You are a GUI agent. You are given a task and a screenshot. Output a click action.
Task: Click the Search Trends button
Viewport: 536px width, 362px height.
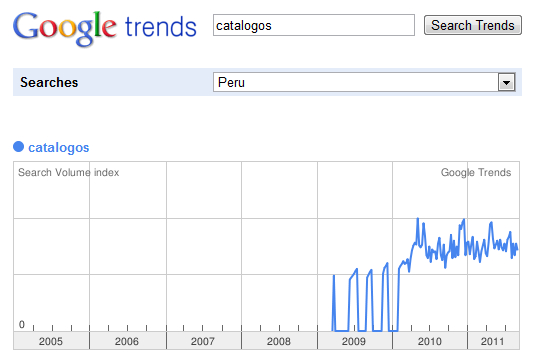(x=473, y=25)
